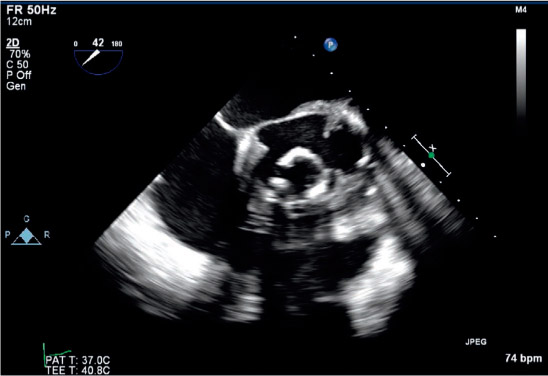Click the "74 bpm" heart rate

pos(523,358)
